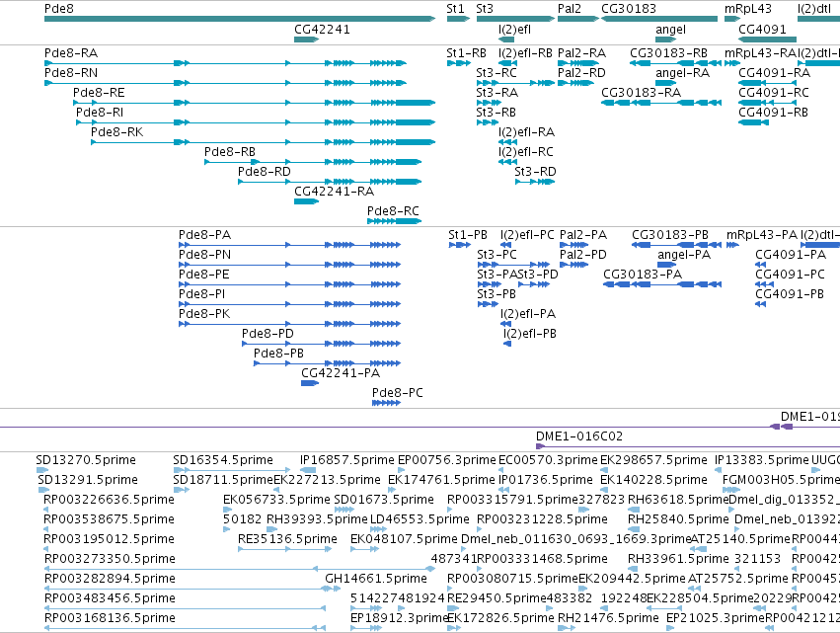Open the RH21476.5prime EST
The width and height of the screenshot is (840, 633).
pos(567,628)
